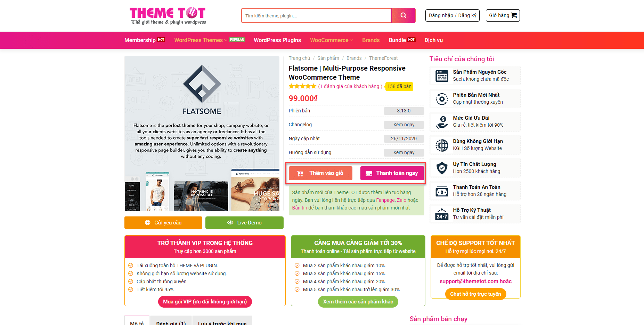The height and width of the screenshot is (325, 644).
Task: Expand the WordPress Themes dropdown chevron
Action: click(226, 40)
